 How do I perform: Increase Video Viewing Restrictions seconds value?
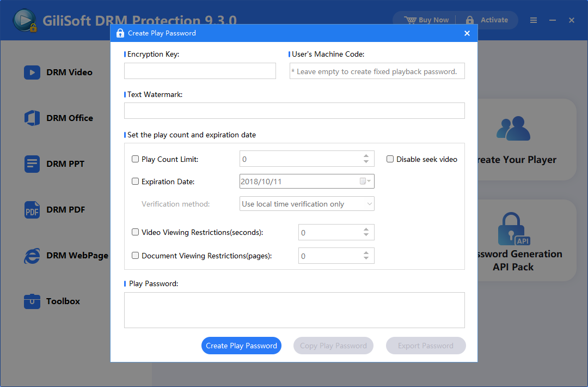coord(366,229)
